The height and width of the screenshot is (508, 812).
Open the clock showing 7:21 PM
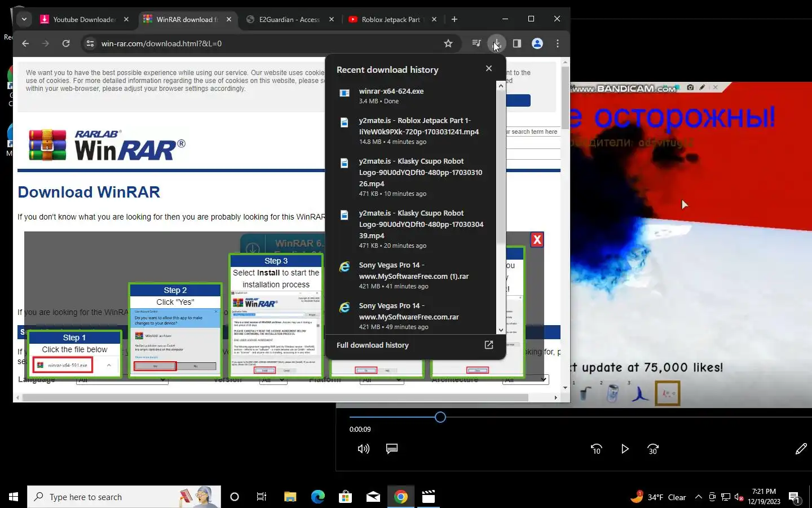click(764, 497)
